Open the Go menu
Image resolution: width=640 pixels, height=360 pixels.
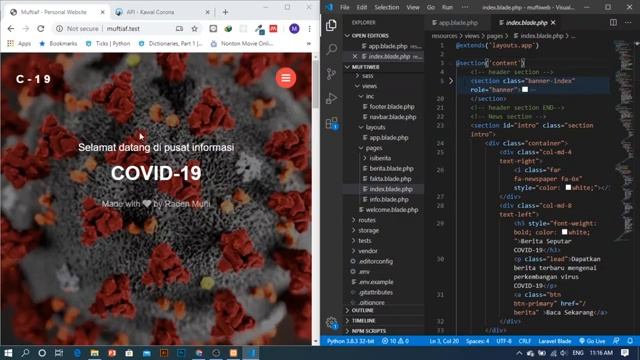tap(431, 7)
